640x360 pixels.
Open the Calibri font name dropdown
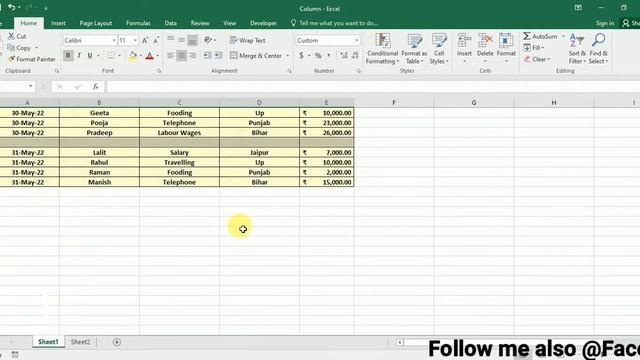[x=114, y=40]
